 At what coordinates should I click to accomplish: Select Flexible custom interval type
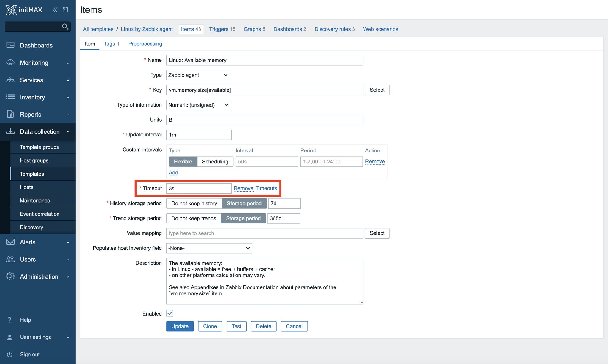click(183, 162)
